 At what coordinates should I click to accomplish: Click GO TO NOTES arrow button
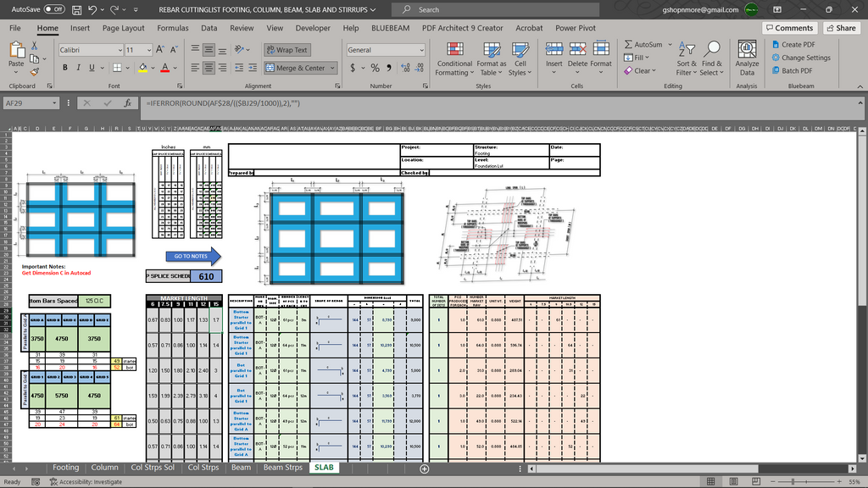192,256
